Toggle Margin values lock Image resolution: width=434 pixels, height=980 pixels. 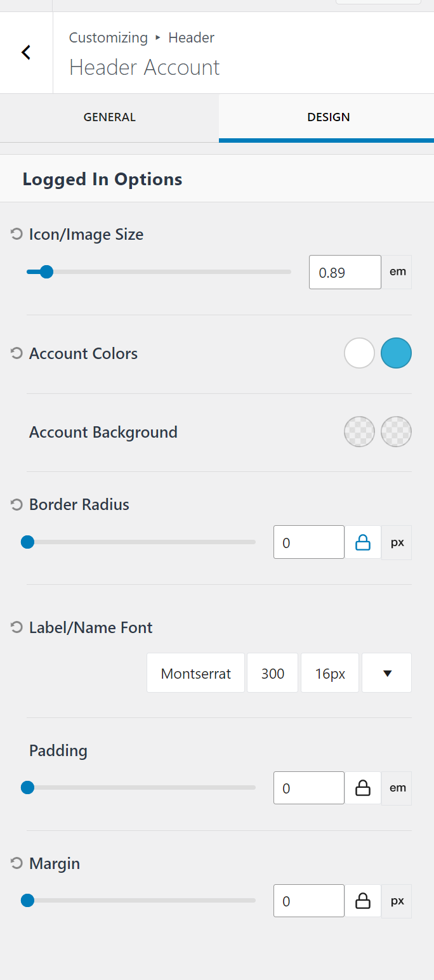[362, 901]
